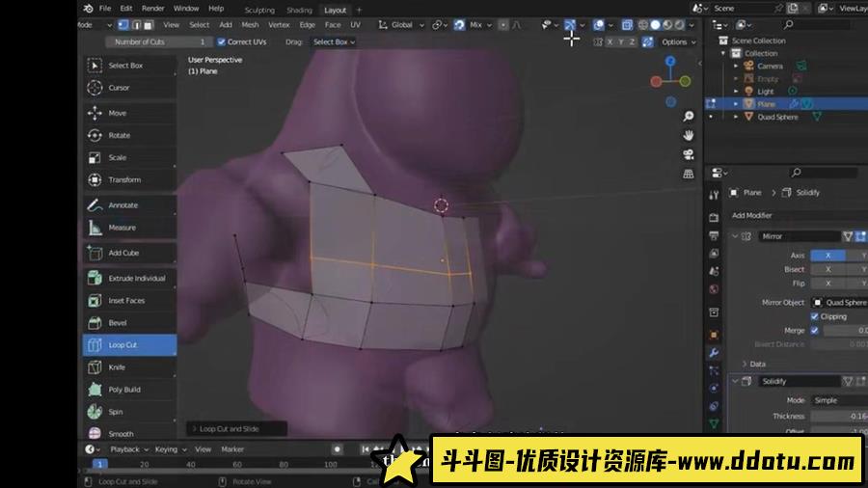Toggle camera view icon in viewport
The image size is (868, 488).
(688, 154)
